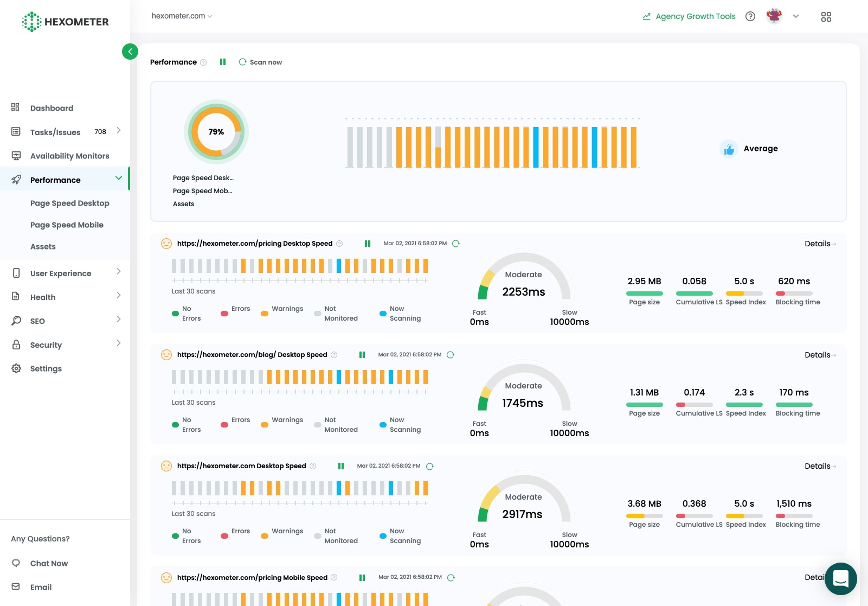Open Page Speed Mobile submenu item

[x=67, y=225]
